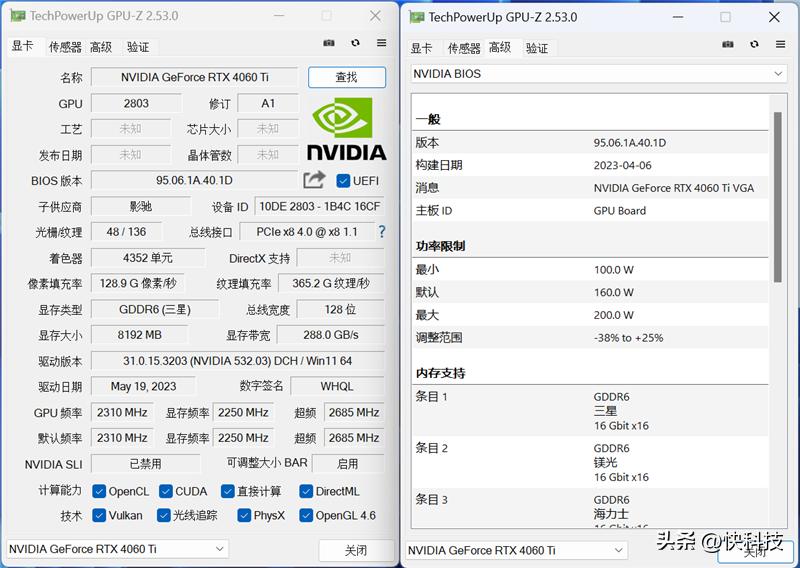Screen dimensions: 800x568
Task: Click 调整范围 -38% to +25% row
Action: tap(591, 337)
